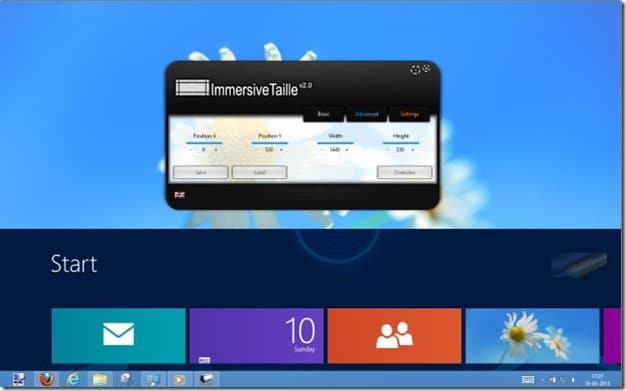Viewport: 626px width, 391px height.
Task: Increase Position Y with plus button
Action: [x=281, y=150]
